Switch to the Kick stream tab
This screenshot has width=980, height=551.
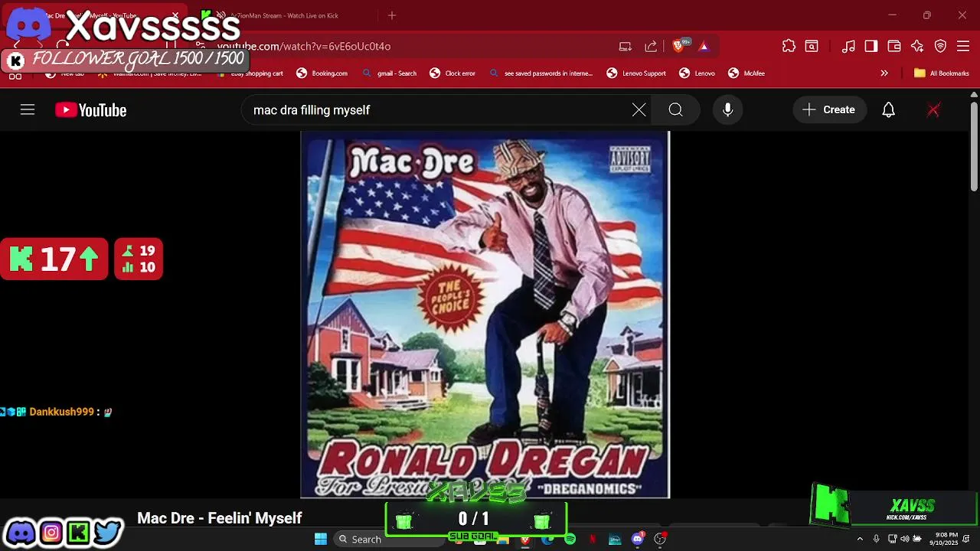(x=283, y=15)
